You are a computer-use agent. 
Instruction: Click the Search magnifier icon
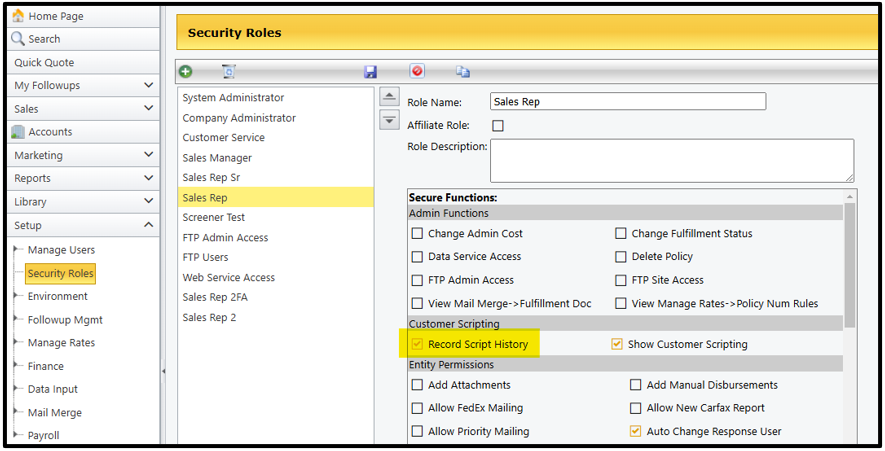(18, 38)
